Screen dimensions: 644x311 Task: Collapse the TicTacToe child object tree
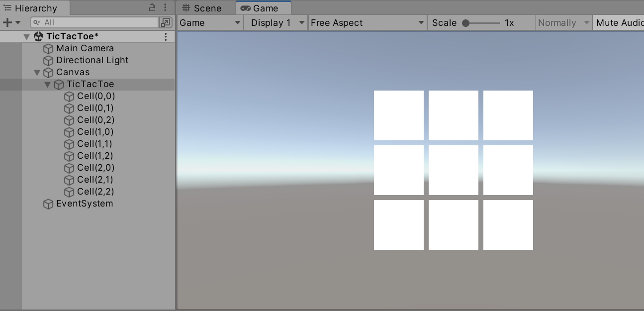[x=48, y=85]
